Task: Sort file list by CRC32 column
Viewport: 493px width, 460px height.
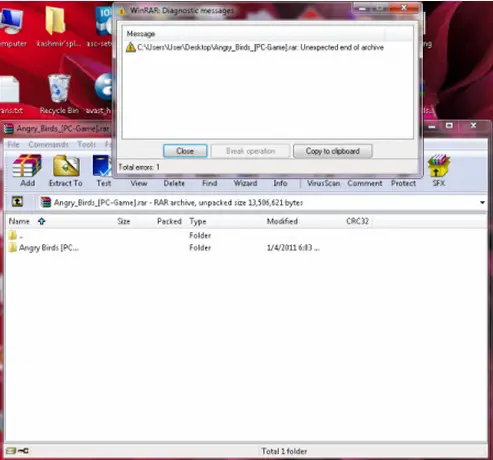Action: coord(357,221)
